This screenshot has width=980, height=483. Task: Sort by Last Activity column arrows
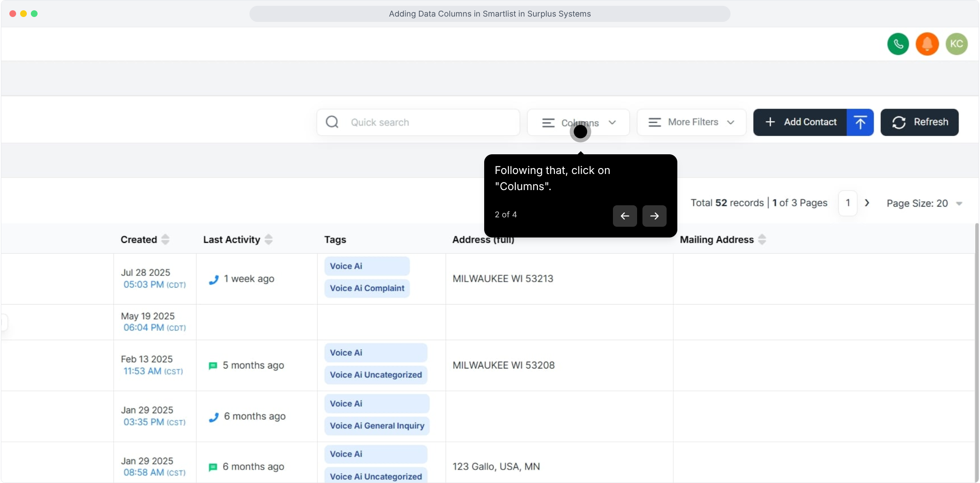point(269,239)
